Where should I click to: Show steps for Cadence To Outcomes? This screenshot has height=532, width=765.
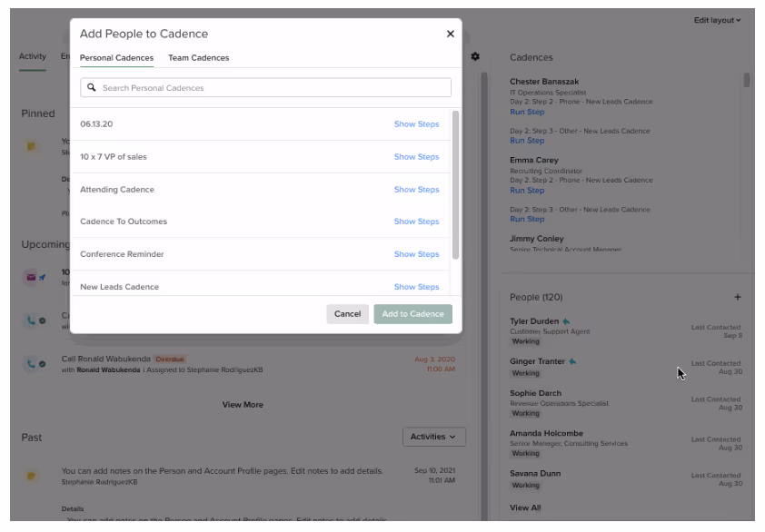coord(416,222)
